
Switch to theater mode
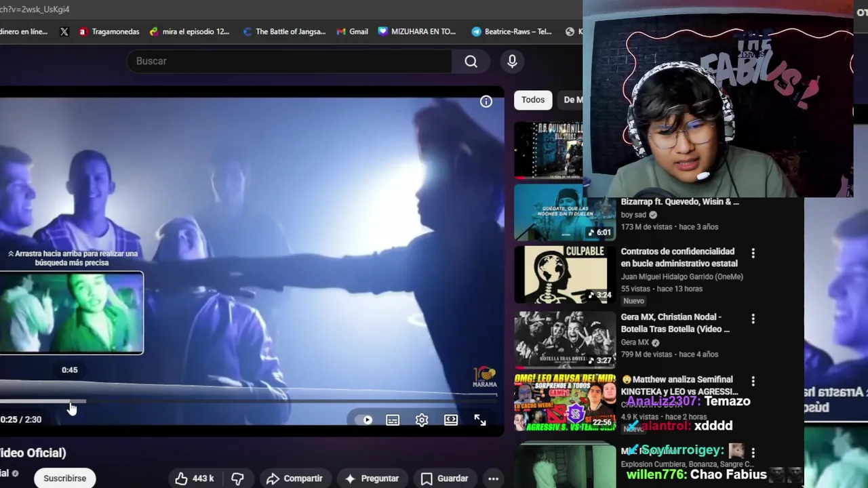pyautogui.click(x=451, y=420)
